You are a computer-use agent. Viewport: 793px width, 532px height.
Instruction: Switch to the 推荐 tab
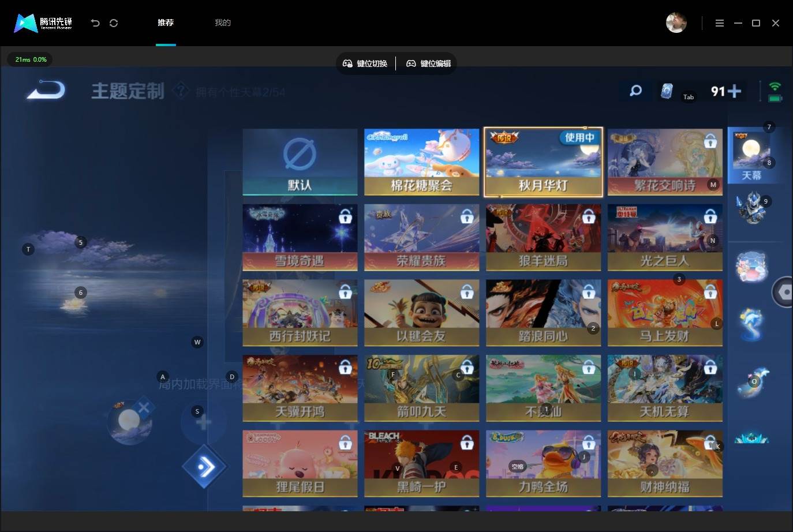pos(166,23)
